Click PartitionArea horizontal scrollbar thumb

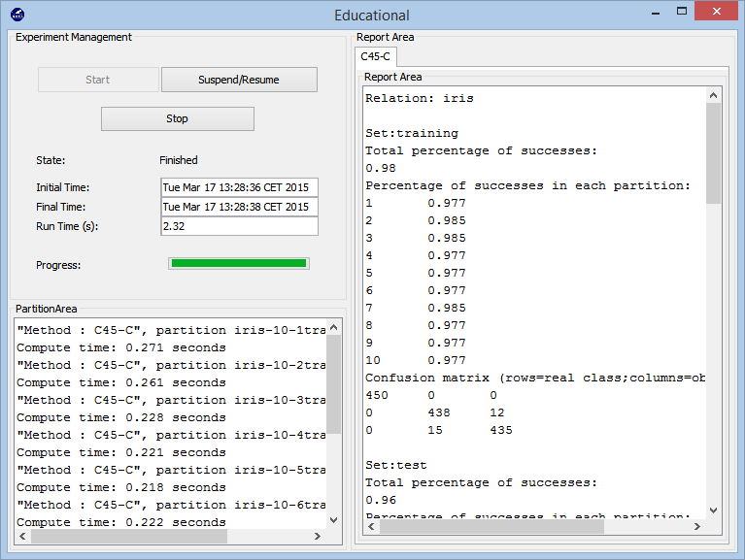point(129,536)
